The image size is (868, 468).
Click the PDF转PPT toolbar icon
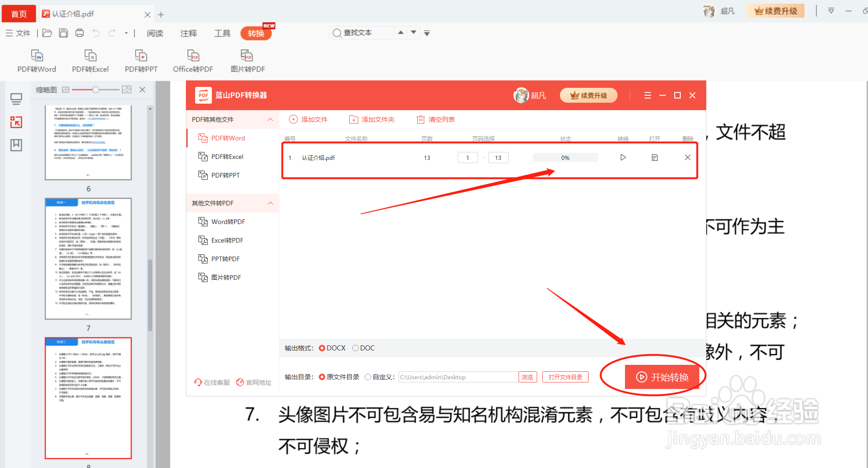coord(141,61)
